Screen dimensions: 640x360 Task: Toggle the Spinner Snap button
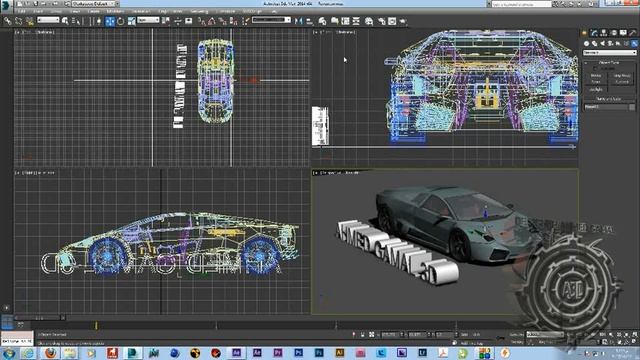point(233,21)
